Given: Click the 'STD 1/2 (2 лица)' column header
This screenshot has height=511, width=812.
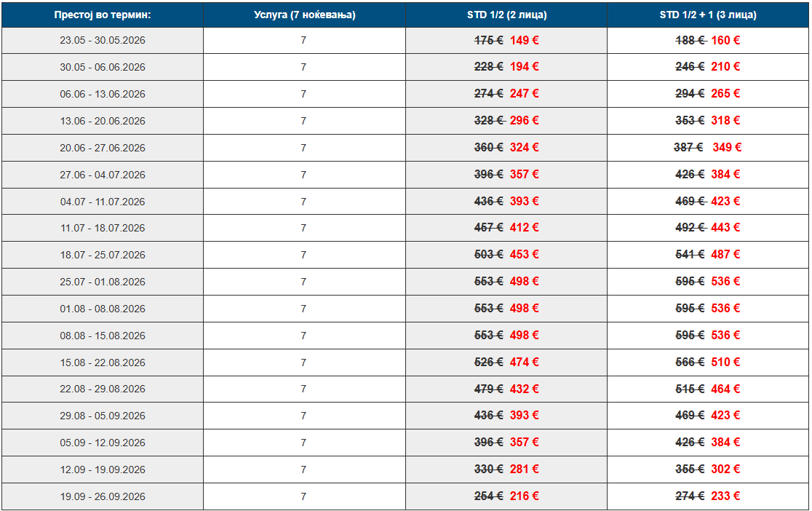Looking at the screenshot, I should point(506,15).
